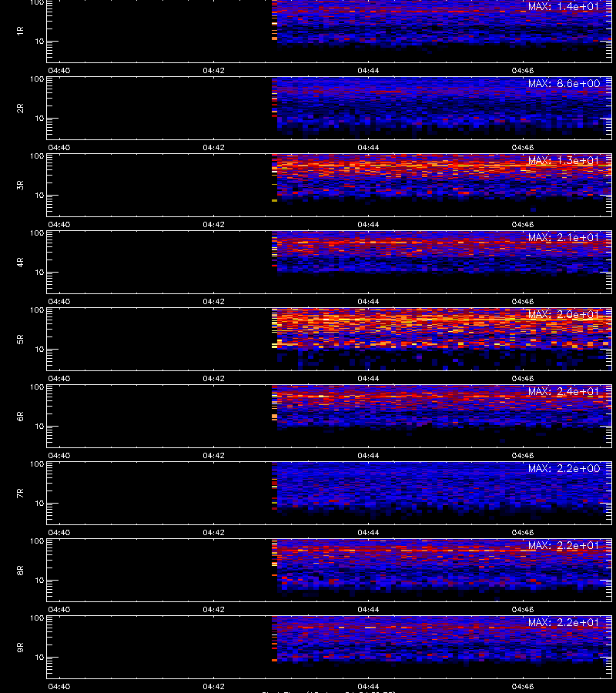Click the 04:46 time tick under panel 8R
Screen dimensions: 616x693
[x=523, y=609]
